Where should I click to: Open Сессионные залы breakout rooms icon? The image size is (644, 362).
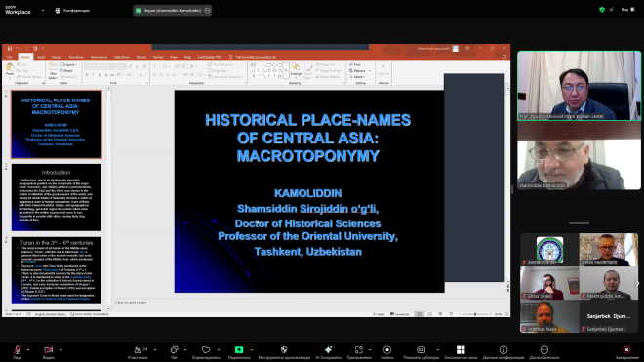(461, 350)
